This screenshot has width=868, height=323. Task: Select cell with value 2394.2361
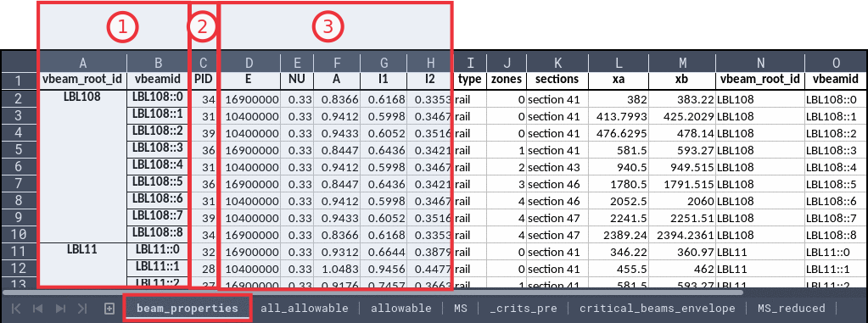[x=682, y=235]
